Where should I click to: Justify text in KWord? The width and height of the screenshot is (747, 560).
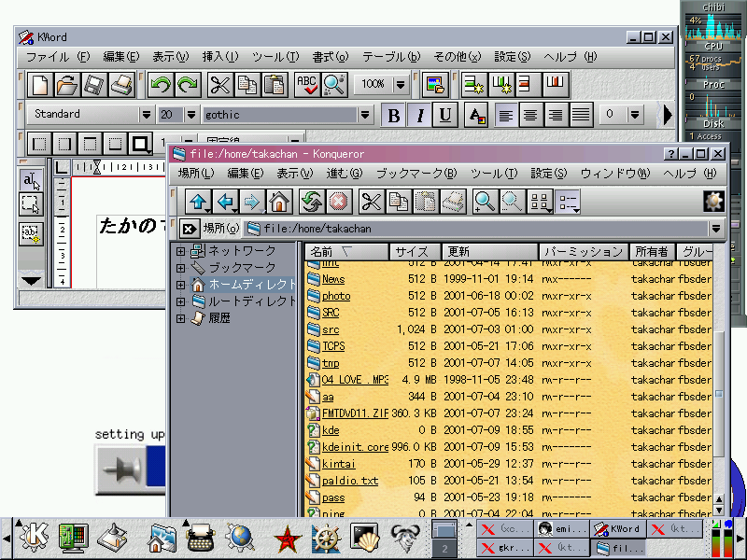581,115
